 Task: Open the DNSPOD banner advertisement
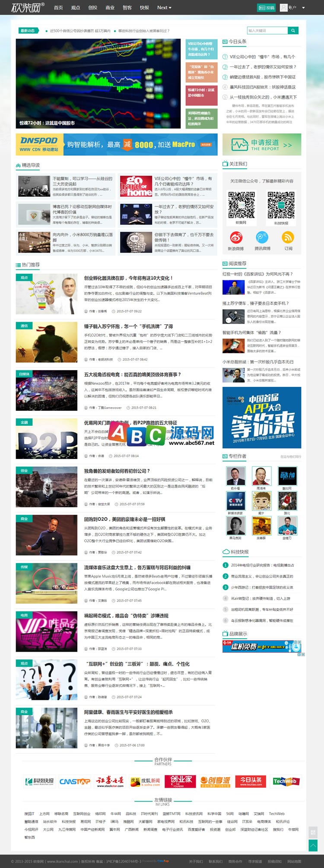click(117, 145)
